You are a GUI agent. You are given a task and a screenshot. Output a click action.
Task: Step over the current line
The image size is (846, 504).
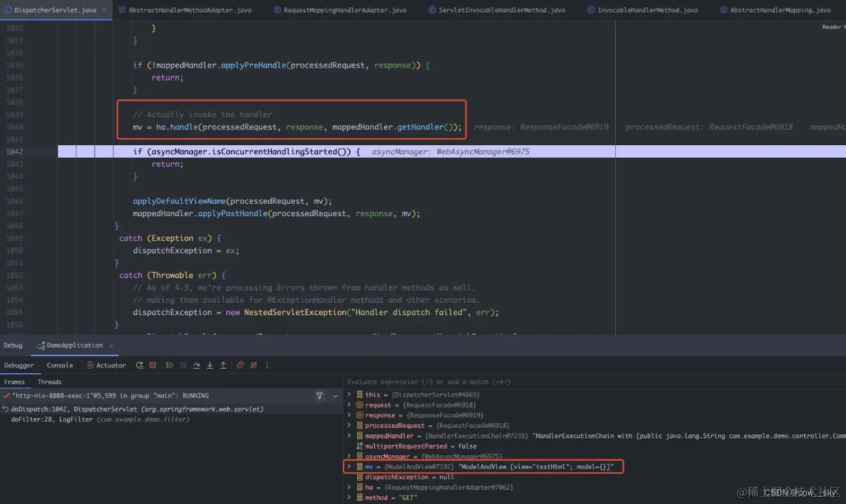196,365
